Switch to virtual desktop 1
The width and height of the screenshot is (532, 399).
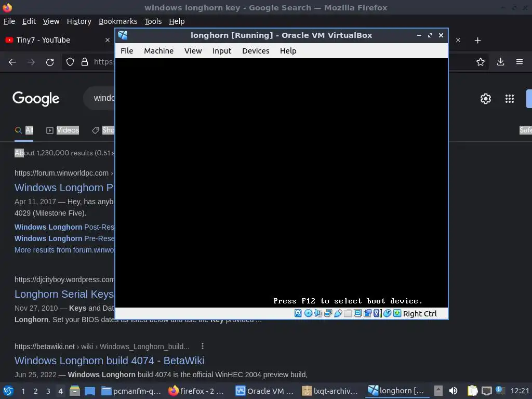[23, 391]
